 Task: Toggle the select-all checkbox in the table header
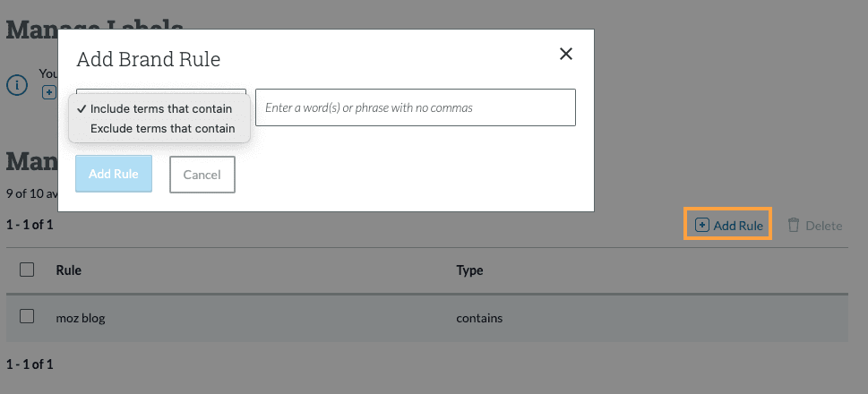pyautogui.click(x=27, y=270)
